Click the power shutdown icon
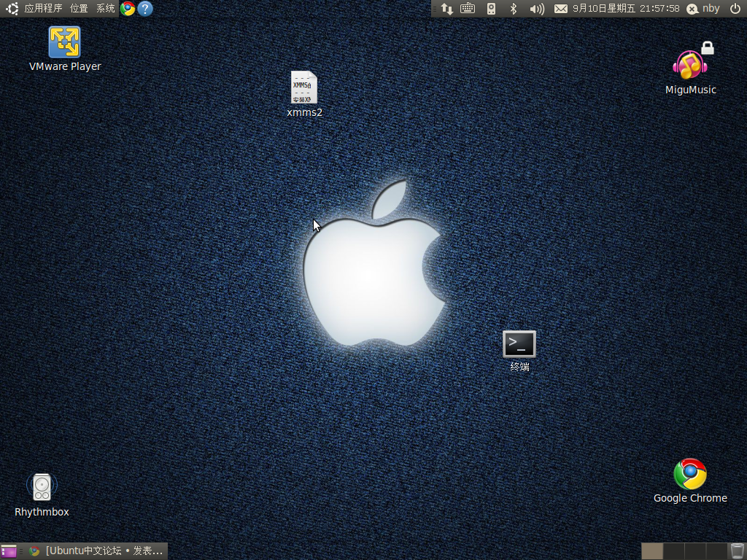Screen dimensions: 747x560 click(x=735, y=9)
